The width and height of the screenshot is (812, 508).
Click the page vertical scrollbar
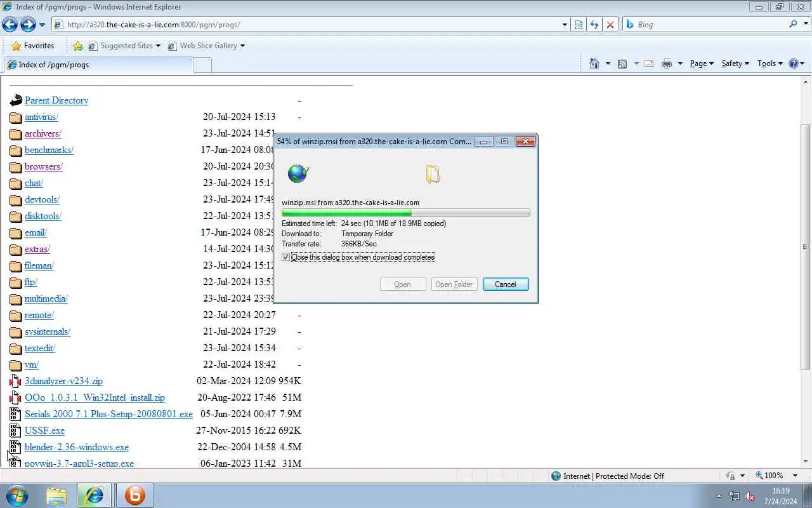pos(806,248)
